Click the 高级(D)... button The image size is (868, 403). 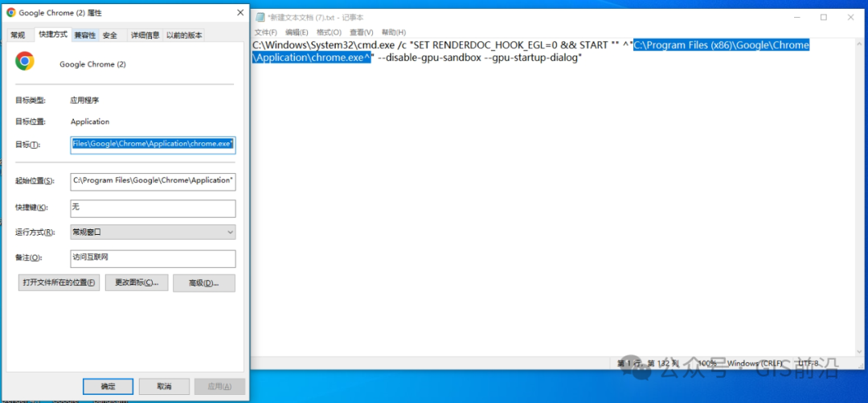tap(203, 282)
